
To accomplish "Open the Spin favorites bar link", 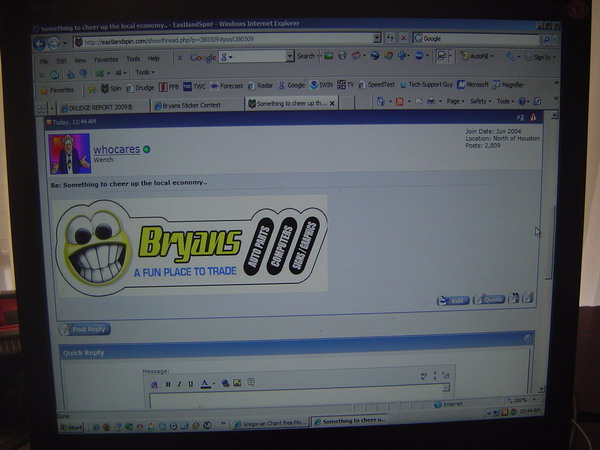I will [111, 88].
